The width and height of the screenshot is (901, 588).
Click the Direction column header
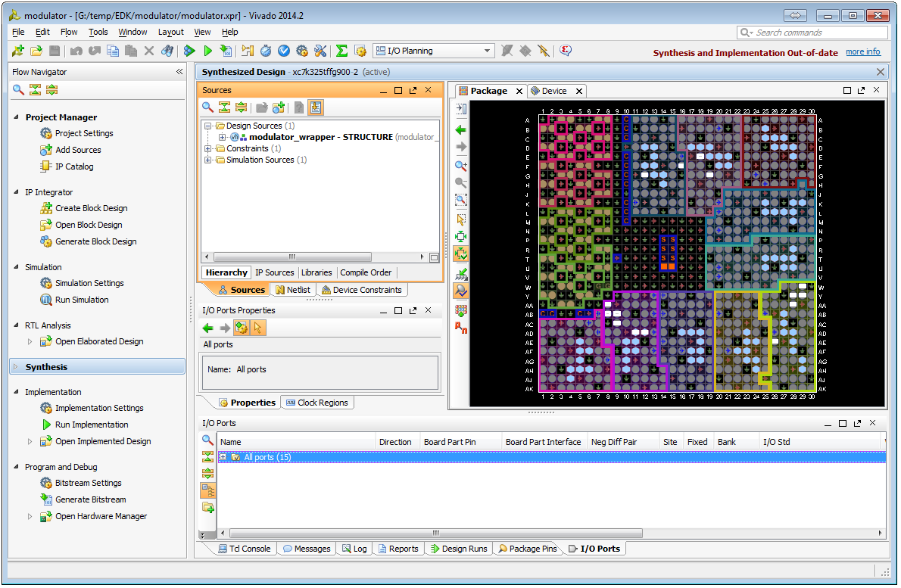click(x=395, y=442)
